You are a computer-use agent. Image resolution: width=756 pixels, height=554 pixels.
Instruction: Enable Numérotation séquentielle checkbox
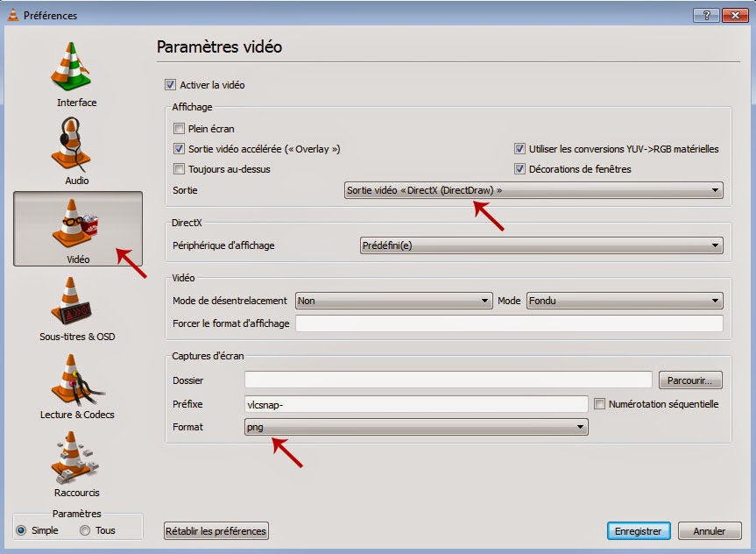pyautogui.click(x=599, y=404)
